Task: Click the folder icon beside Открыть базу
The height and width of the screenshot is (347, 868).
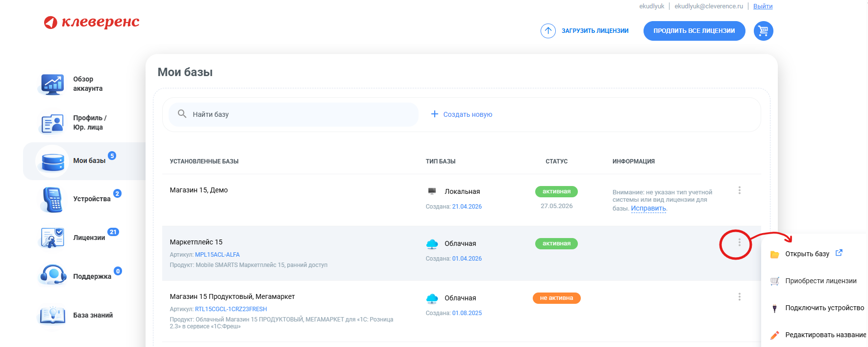Action: coord(774,254)
